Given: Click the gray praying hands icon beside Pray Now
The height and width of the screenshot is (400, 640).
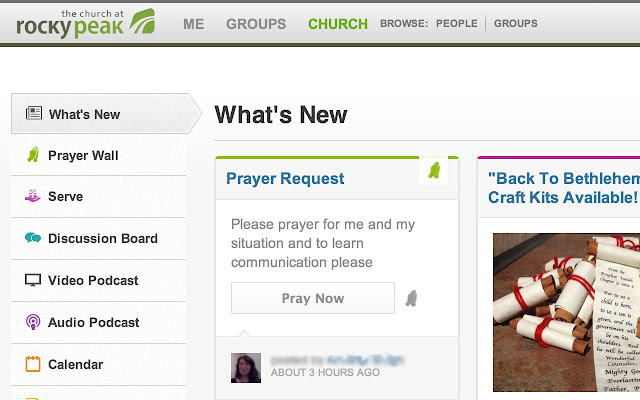Looking at the screenshot, I should pos(411,298).
